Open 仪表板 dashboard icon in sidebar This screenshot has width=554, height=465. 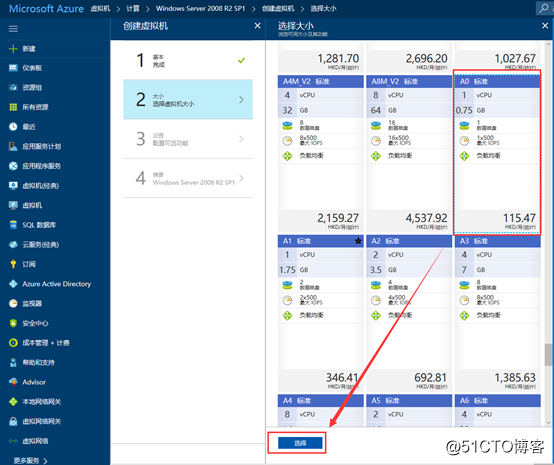click(13, 68)
